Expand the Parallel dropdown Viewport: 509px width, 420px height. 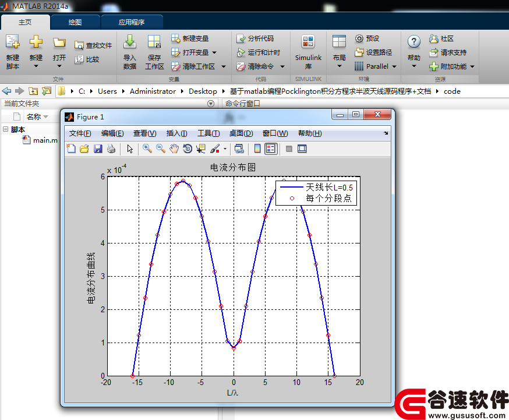click(x=394, y=66)
